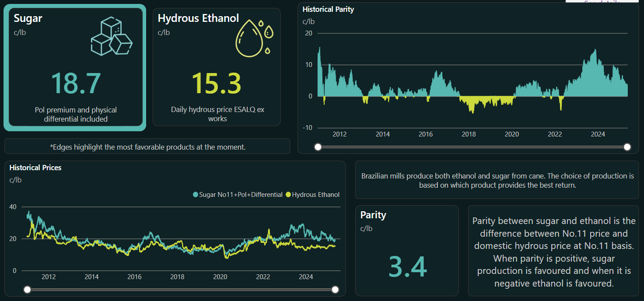The height and width of the screenshot is (301, 644).
Task: Select the right handle of the Historical Parity range slider
Action: coord(627,147)
